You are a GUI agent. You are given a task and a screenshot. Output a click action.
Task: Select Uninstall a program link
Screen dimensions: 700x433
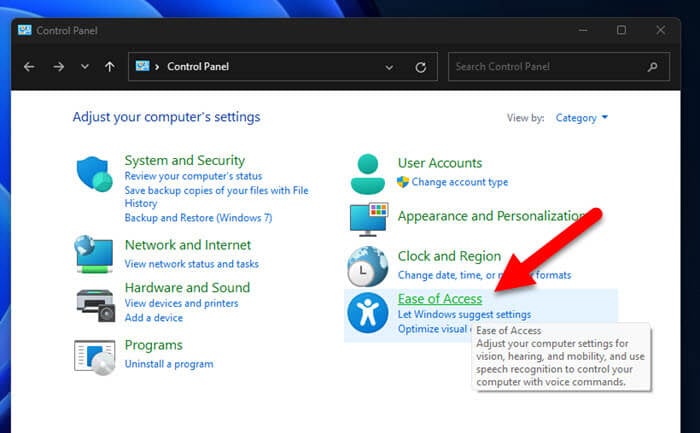coord(169,364)
